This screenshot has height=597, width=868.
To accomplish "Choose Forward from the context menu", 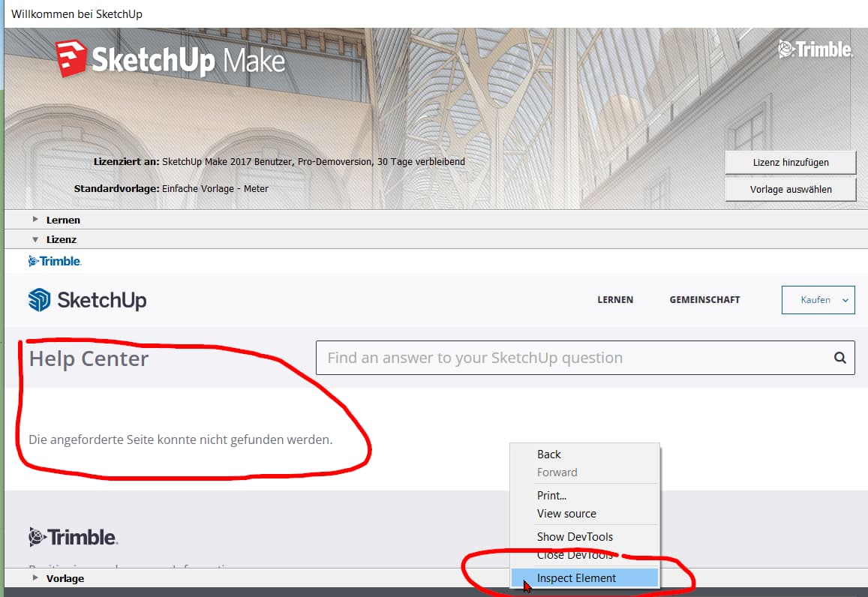I will pyautogui.click(x=584, y=472).
